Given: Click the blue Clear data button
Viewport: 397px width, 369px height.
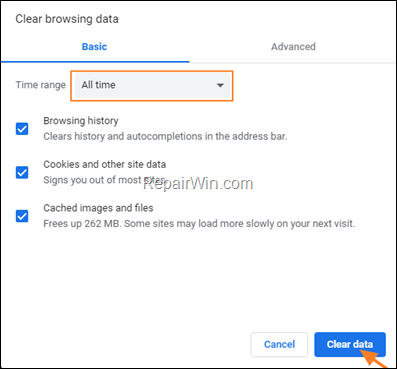Looking at the screenshot, I should click(x=350, y=344).
